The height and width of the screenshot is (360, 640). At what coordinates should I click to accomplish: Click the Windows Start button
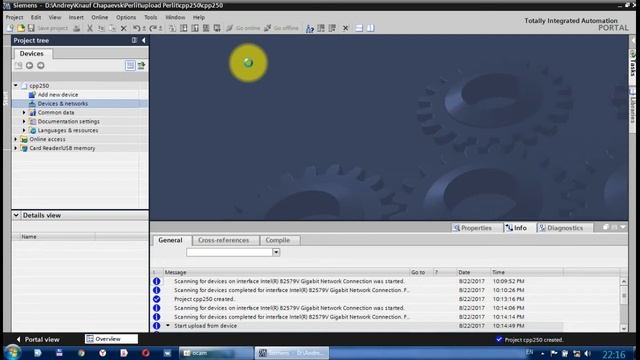13,353
